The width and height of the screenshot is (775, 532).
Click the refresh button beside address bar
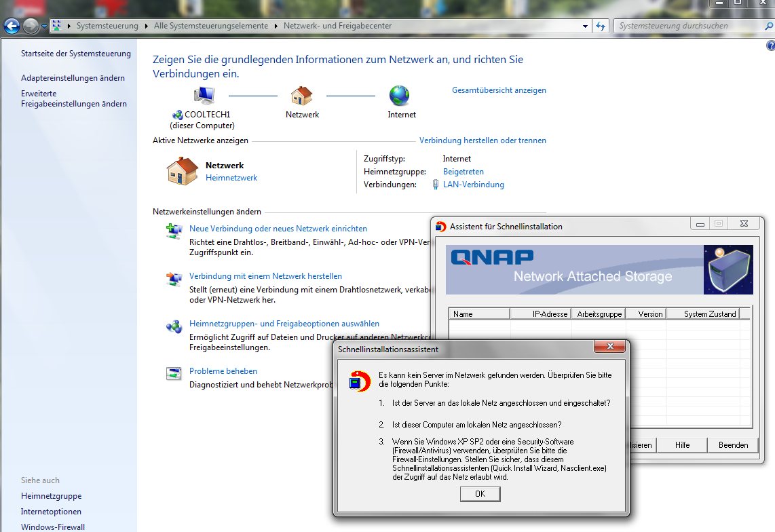(601, 26)
